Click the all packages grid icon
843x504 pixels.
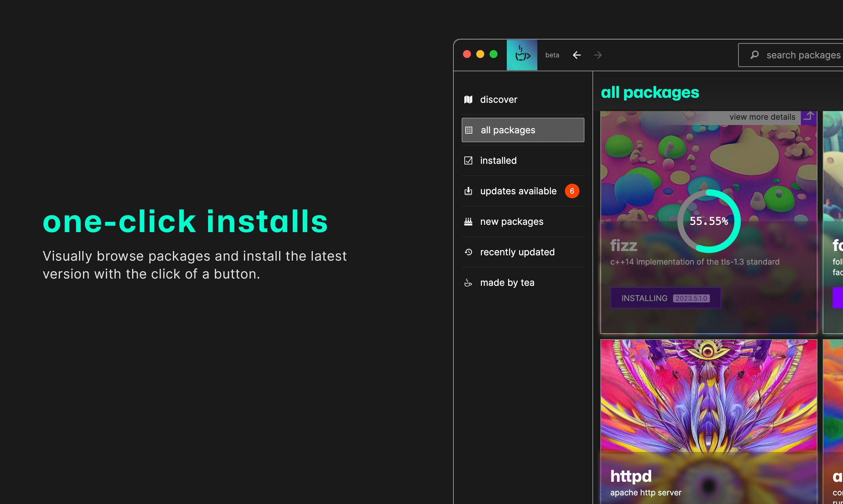[x=469, y=130]
